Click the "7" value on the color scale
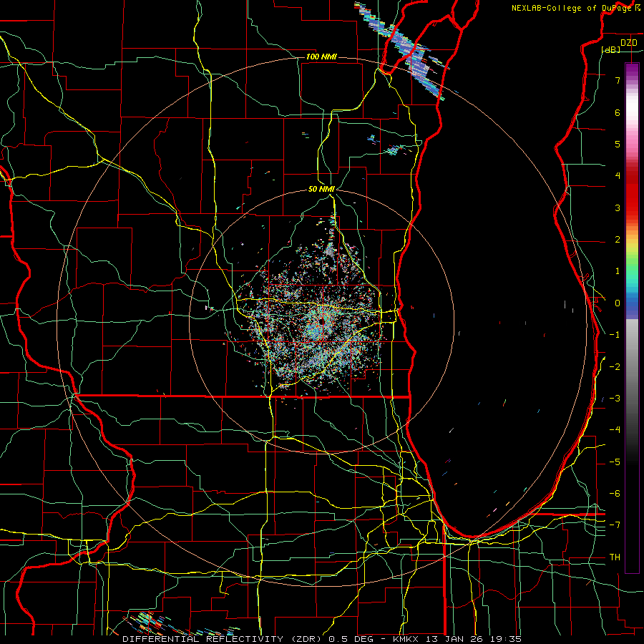Screen dimensions: 644x644 618,80
